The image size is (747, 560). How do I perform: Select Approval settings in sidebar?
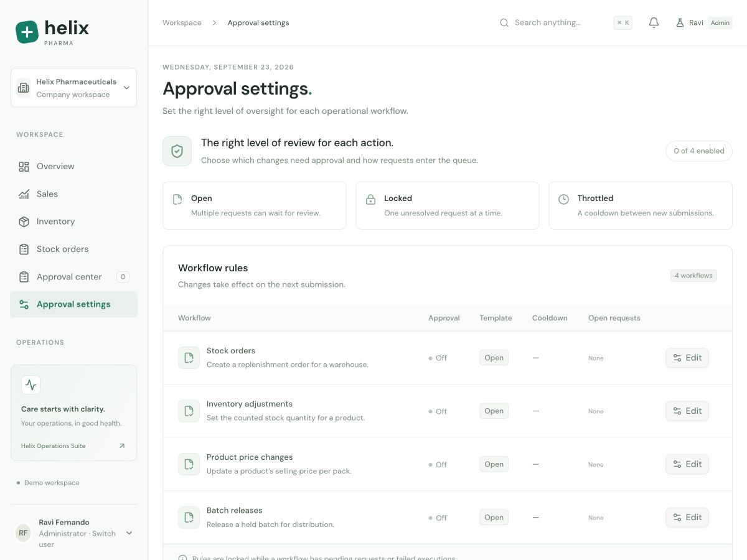click(x=73, y=304)
